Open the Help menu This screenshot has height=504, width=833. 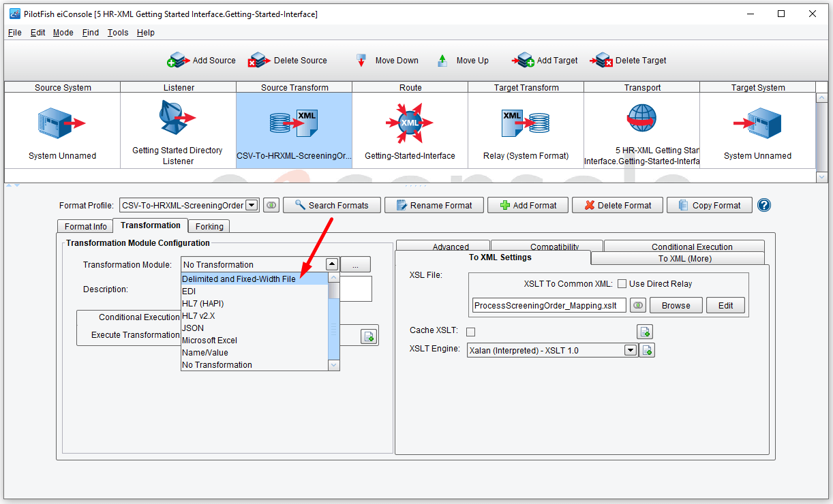145,32
